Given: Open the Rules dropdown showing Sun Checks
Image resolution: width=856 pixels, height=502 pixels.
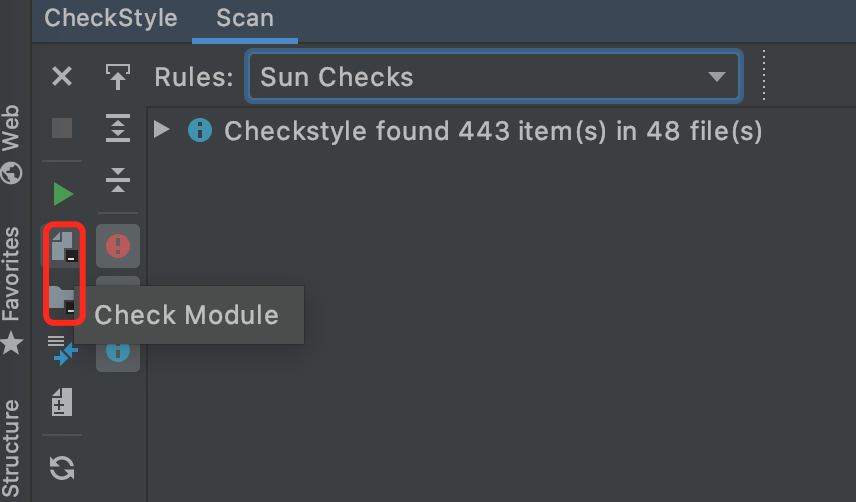Looking at the screenshot, I should (494, 76).
